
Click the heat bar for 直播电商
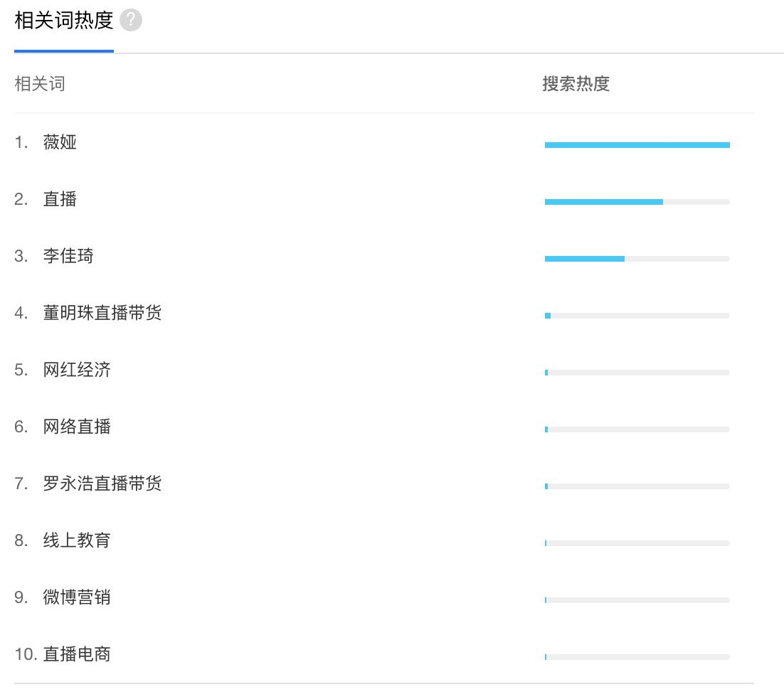pyautogui.click(x=637, y=657)
